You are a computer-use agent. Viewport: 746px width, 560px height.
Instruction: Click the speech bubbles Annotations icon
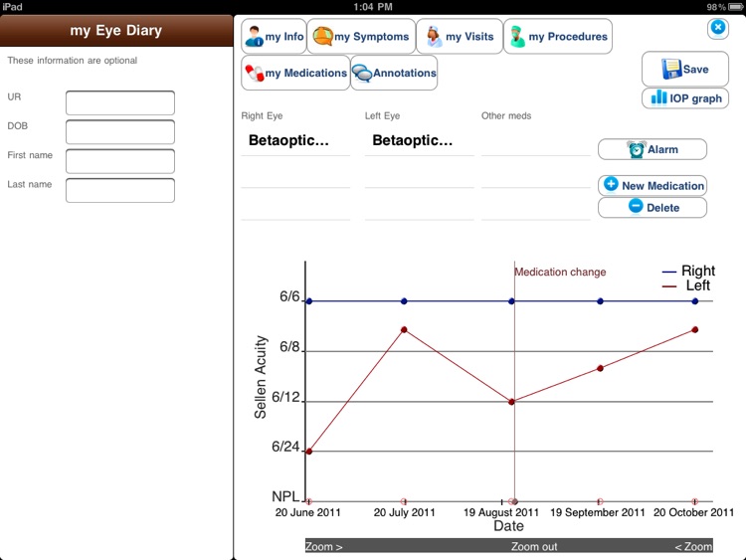362,74
